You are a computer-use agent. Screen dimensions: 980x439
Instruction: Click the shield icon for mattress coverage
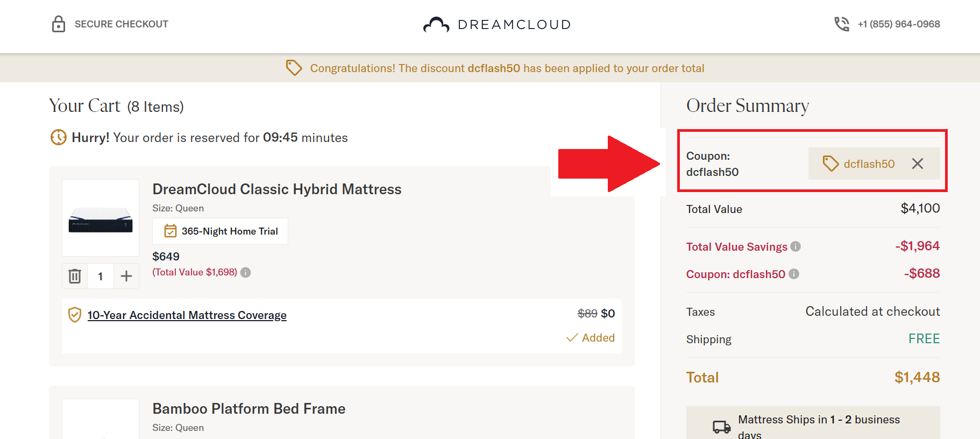tap(75, 315)
